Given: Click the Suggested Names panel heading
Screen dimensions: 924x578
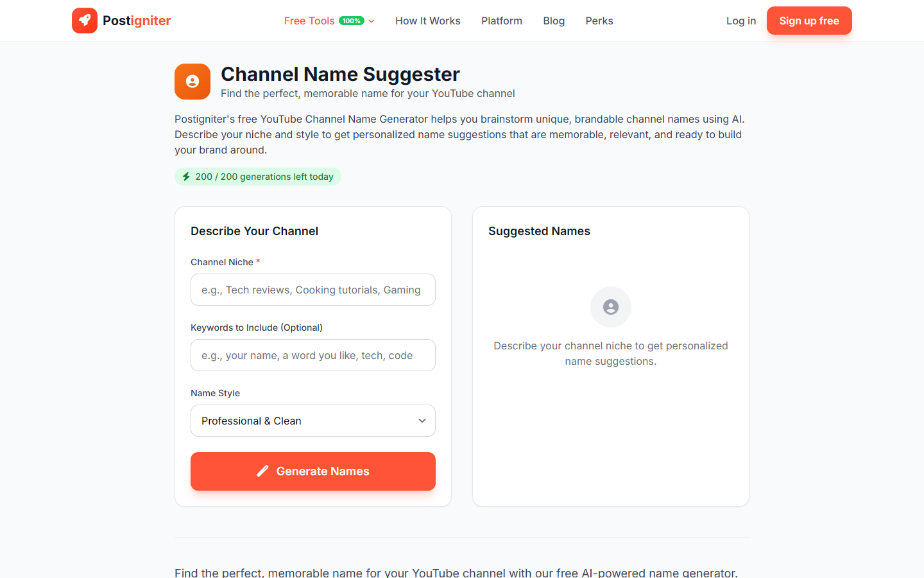Looking at the screenshot, I should [539, 231].
